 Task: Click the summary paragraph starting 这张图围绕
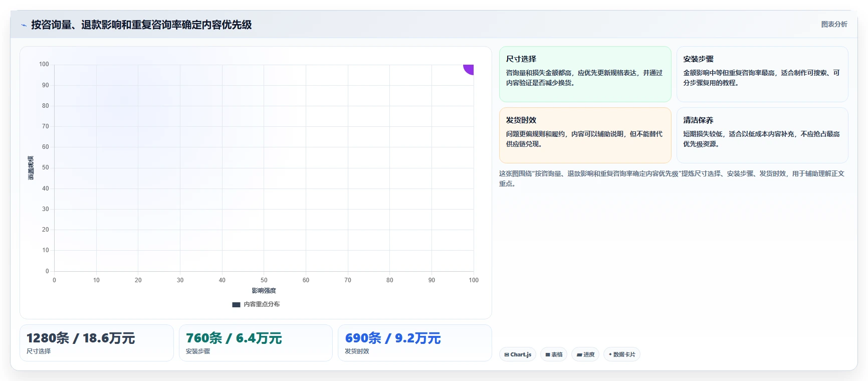672,178
